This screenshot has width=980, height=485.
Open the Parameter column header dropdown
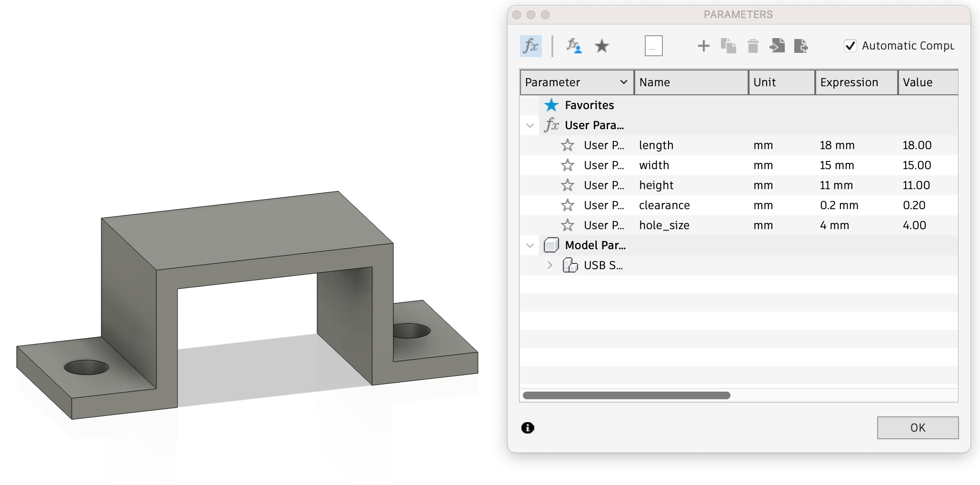click(623, 82)
